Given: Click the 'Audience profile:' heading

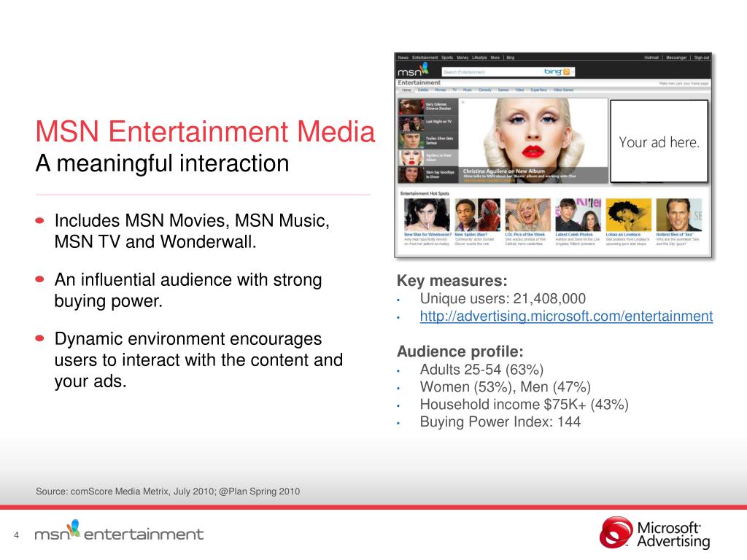Looking at the screenshot, I should (460, 351).
